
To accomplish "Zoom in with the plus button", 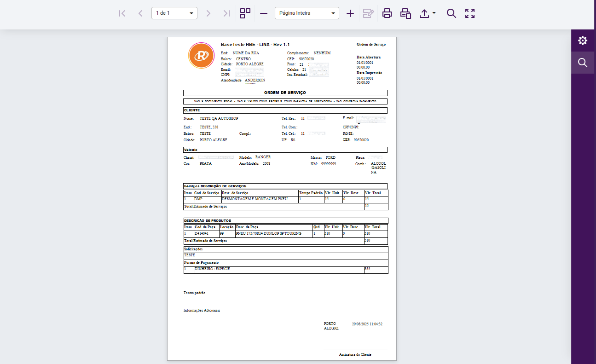I will (x=350, y=13).
